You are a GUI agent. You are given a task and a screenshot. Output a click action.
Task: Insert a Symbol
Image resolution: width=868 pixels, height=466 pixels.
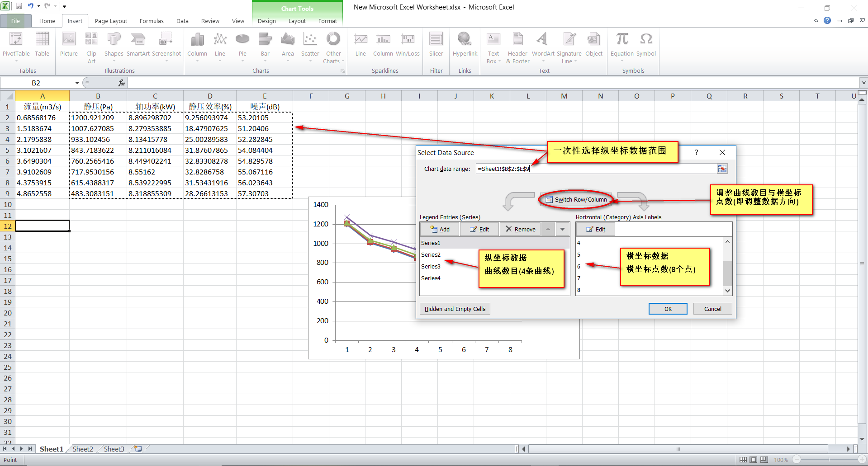tap(646, 45)
